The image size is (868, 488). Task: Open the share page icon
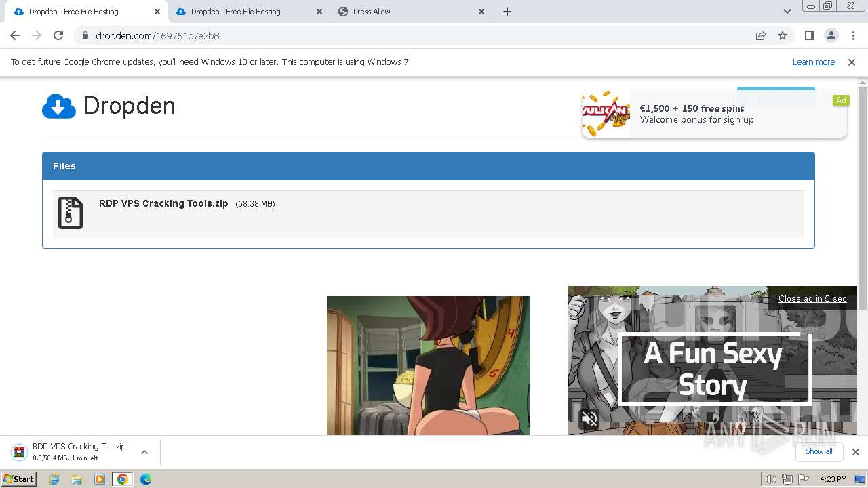pos(761,35)
